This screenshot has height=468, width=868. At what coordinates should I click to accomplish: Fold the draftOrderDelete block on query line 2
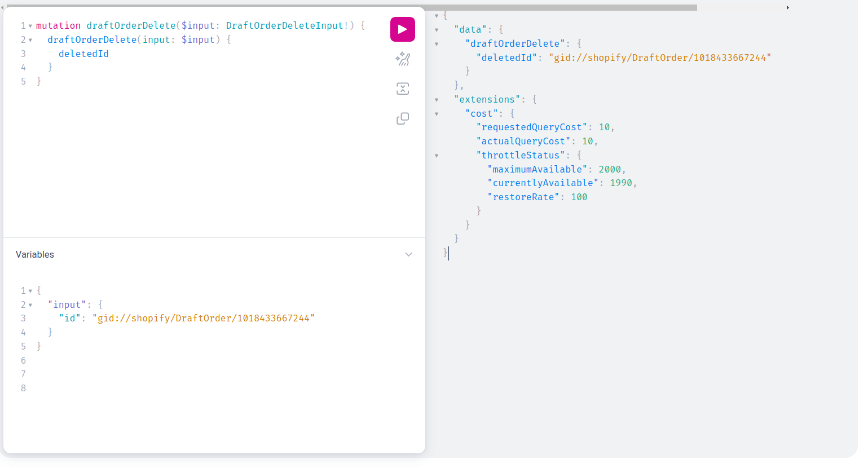coord(30,40)
